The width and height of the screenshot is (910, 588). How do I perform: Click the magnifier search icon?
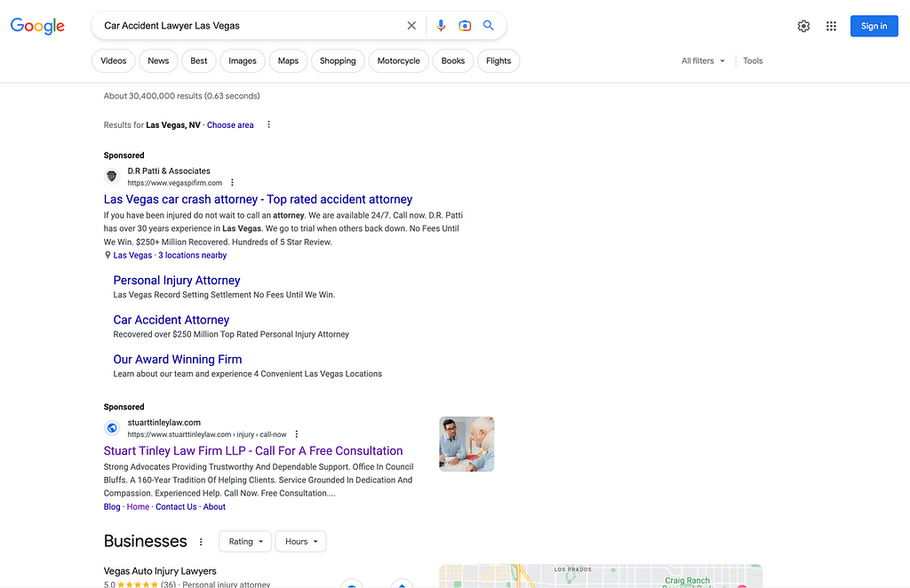[489, 26]
